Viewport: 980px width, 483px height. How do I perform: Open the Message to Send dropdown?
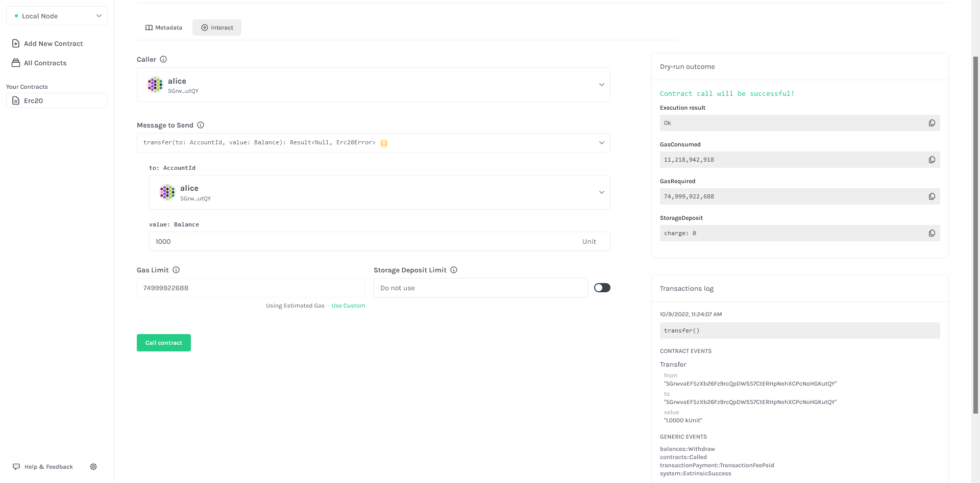click(602, 143)
